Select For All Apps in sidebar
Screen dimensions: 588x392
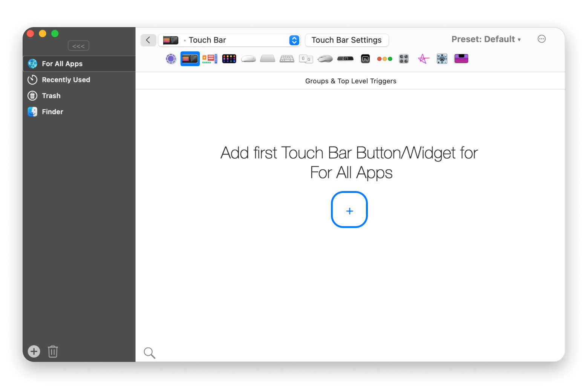[x=79, y=64]
